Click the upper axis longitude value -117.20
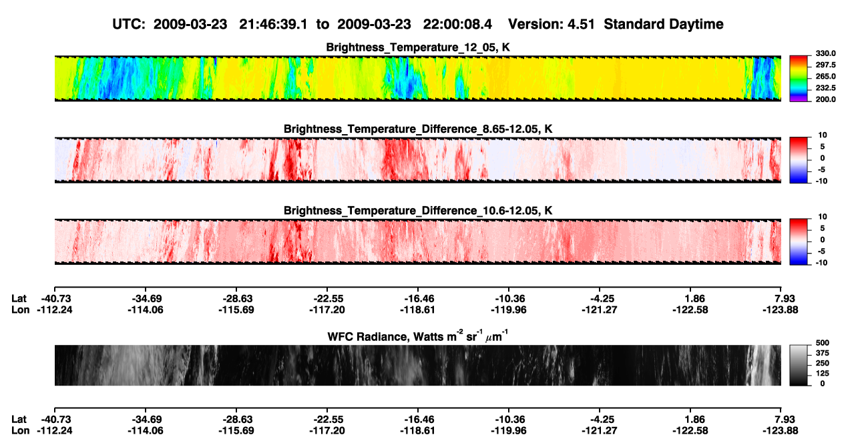This screenshot has height=445, width=868. click(x=327, y=310)
